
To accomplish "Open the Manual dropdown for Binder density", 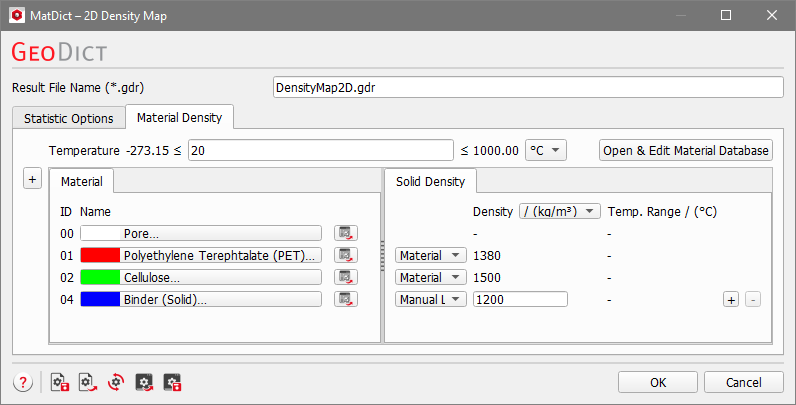I will coord(430,299).
